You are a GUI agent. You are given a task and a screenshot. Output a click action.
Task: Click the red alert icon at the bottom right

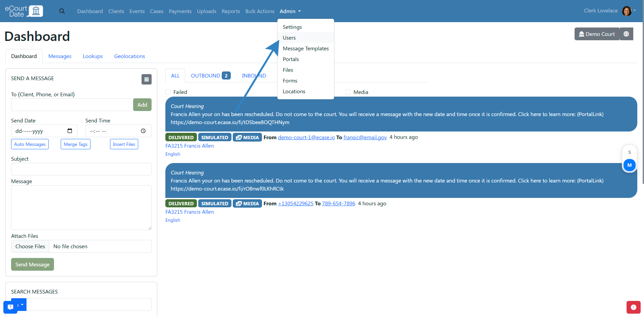point(633,307)
